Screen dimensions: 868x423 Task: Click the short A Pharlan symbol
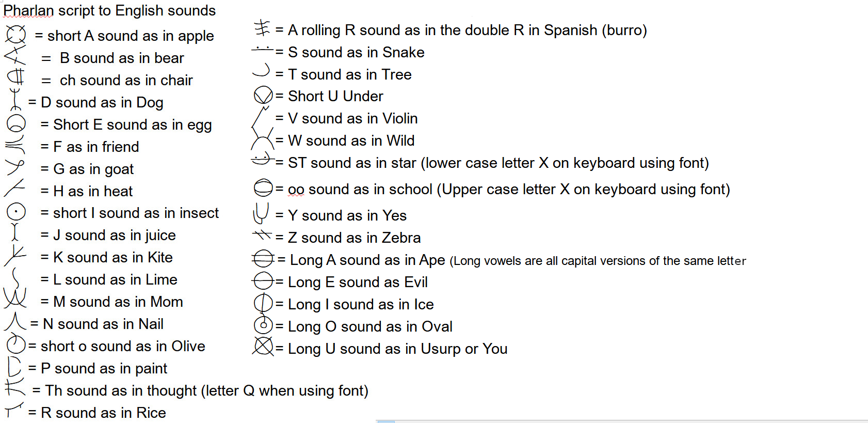pos(15,35)
